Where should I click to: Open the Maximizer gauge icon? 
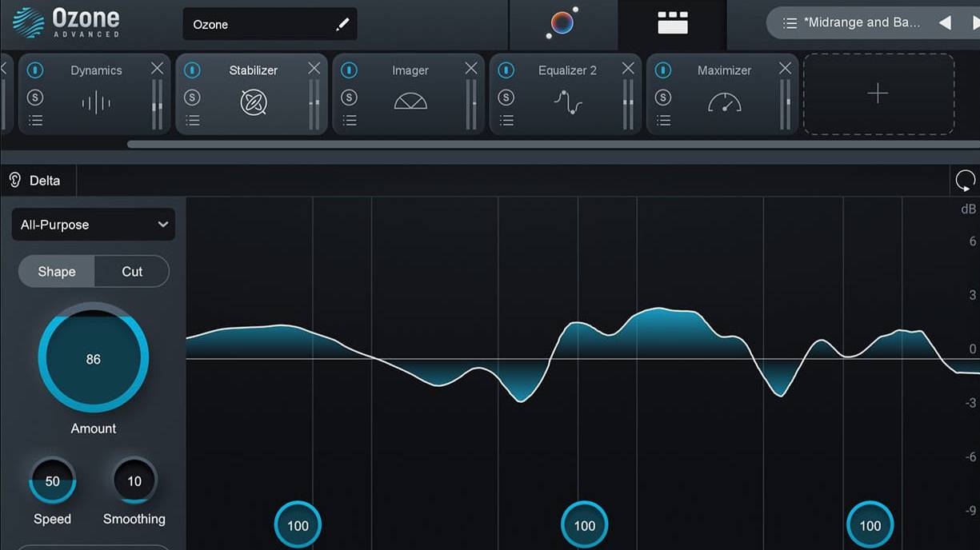(x=724, y=102)
